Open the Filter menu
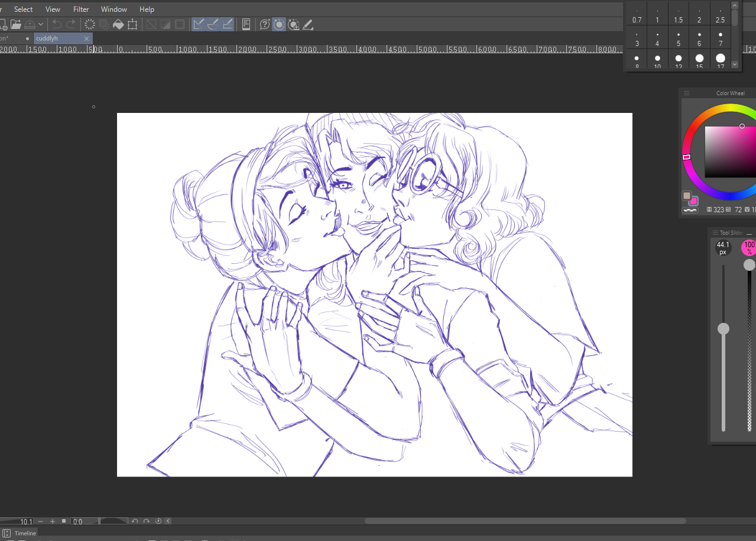The height and width of the screenshot is (541, 756). click(81, 9)
